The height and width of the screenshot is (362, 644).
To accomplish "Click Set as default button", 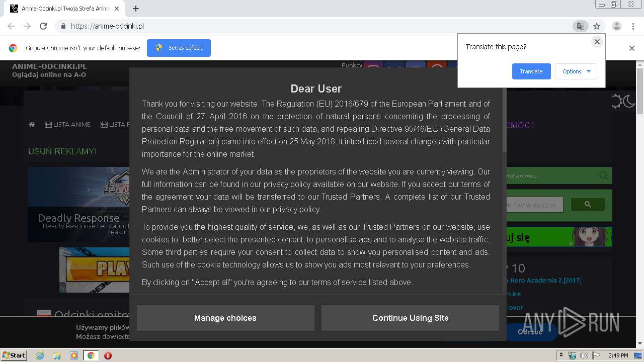I will [179, 48].
